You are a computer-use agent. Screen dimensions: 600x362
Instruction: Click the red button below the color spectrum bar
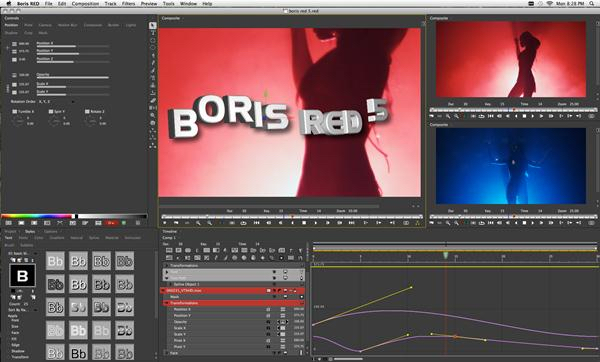tap(111, 223)
